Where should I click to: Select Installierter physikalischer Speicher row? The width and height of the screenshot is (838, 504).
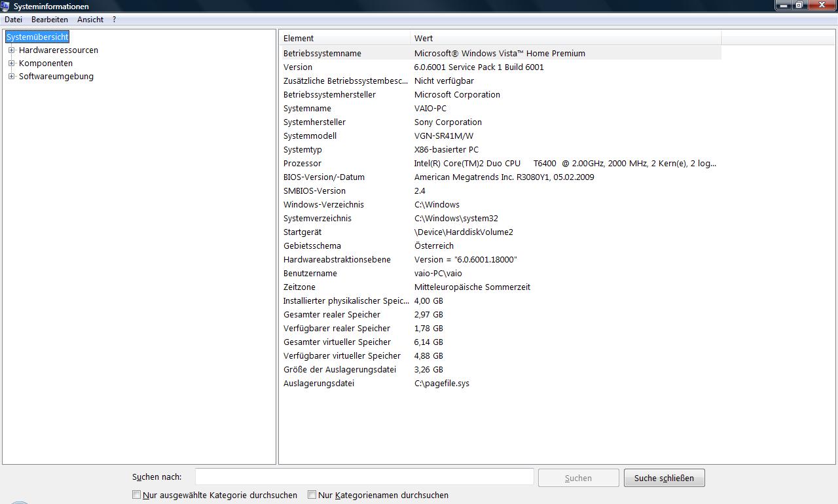(x=500, y=301)
